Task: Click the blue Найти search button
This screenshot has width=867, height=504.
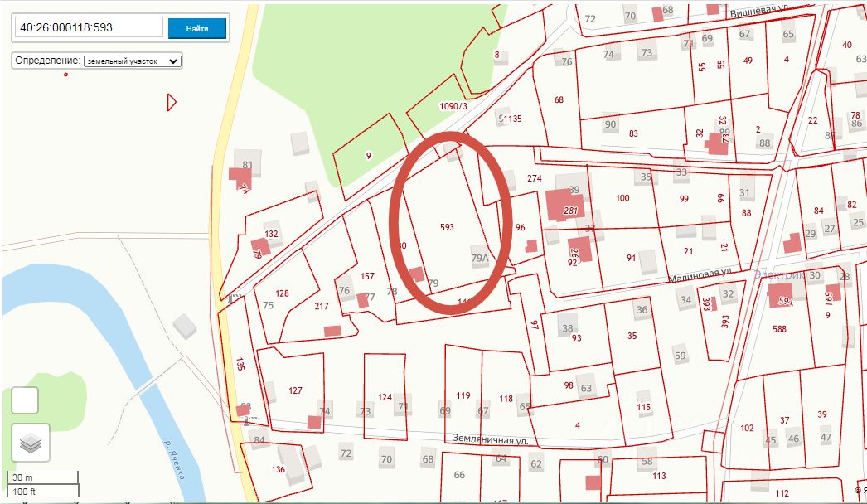Action: [196, 28]
